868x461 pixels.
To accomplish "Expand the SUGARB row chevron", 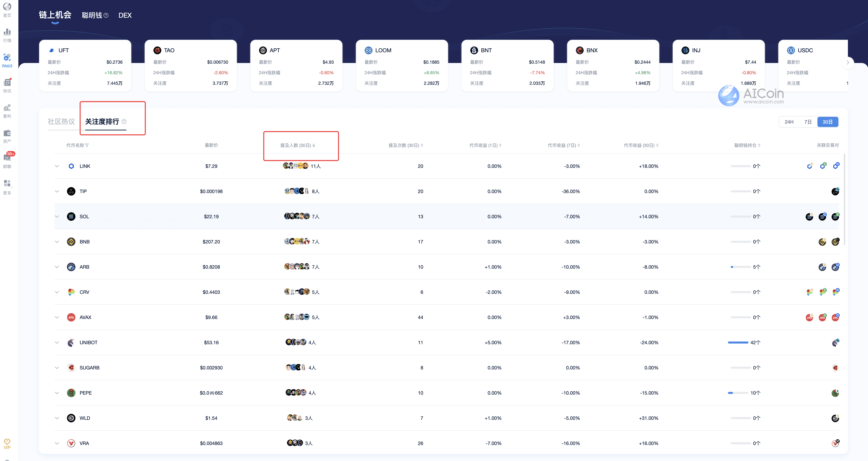I will (x=57, y=368).
